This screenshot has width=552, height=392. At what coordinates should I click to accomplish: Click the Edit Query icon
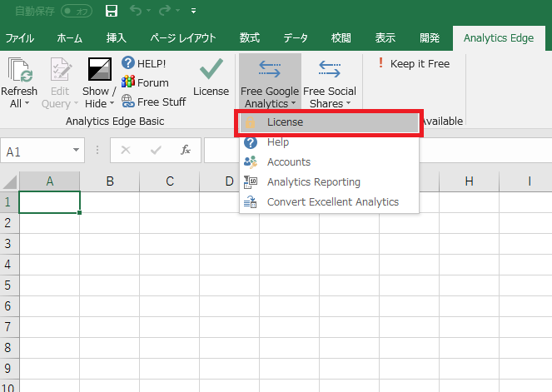[x=61, y=69]
